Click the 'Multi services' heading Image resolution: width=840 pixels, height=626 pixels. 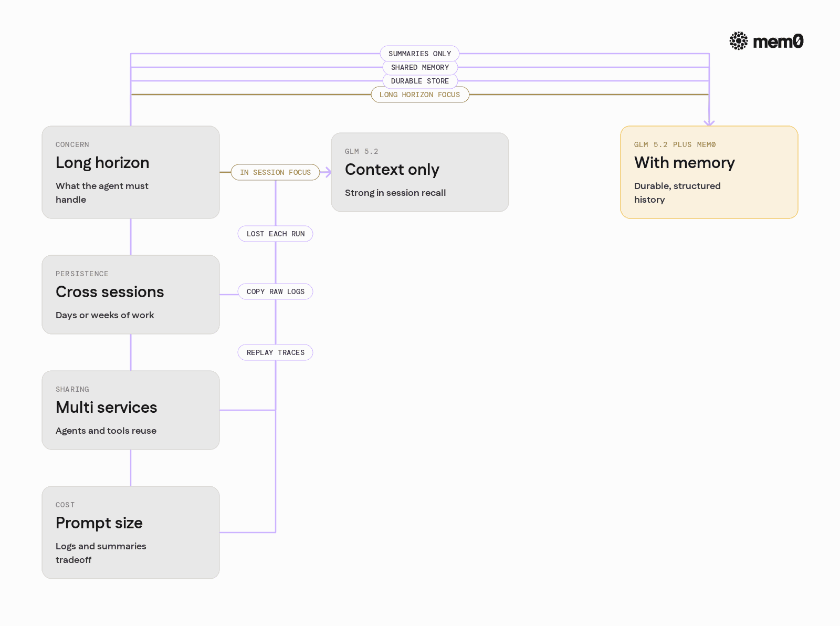pyautogui.click(x=107, y=408)
